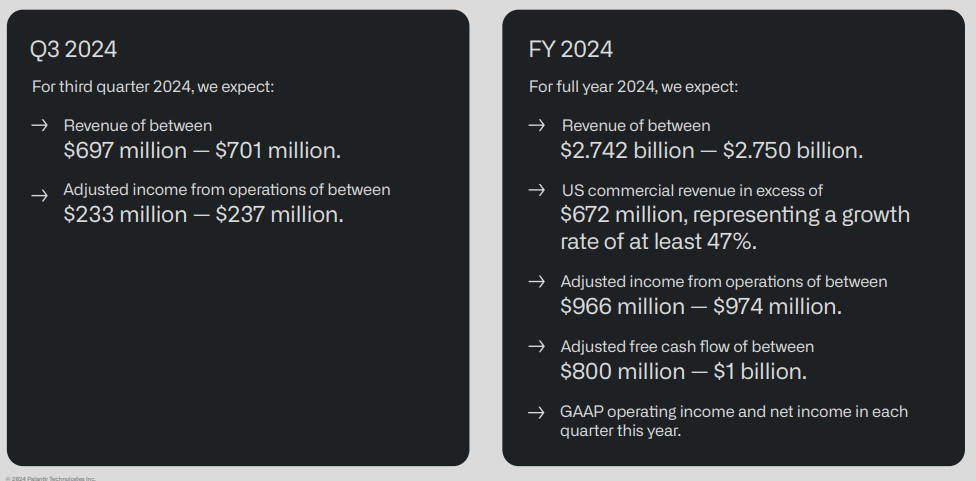Click the $800 million — $1 billion figure
Image resolution: width=976 pixels, height=481 pixels.
click(683, 371)
